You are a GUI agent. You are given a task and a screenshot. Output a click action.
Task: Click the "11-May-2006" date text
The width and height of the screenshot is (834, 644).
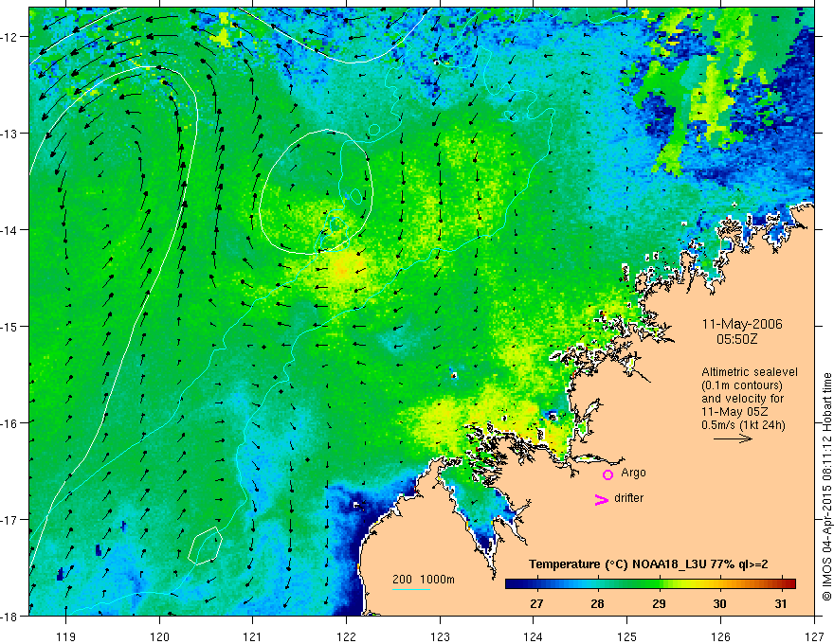[742, 324]
